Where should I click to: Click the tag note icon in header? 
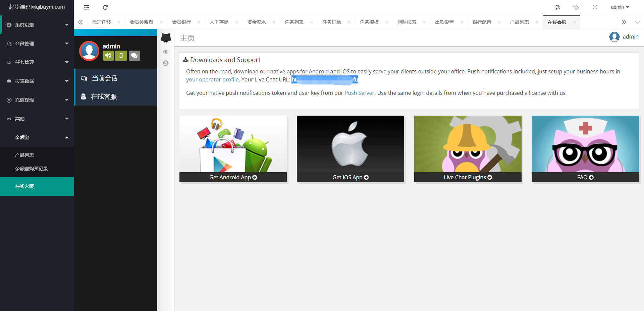tap(576, 7)
